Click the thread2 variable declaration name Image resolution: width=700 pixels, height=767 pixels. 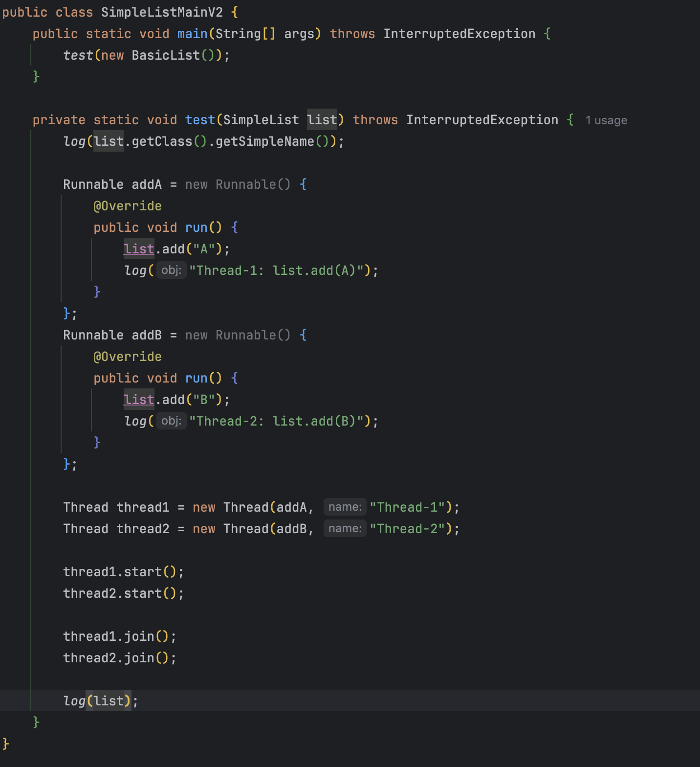[143, 529]
